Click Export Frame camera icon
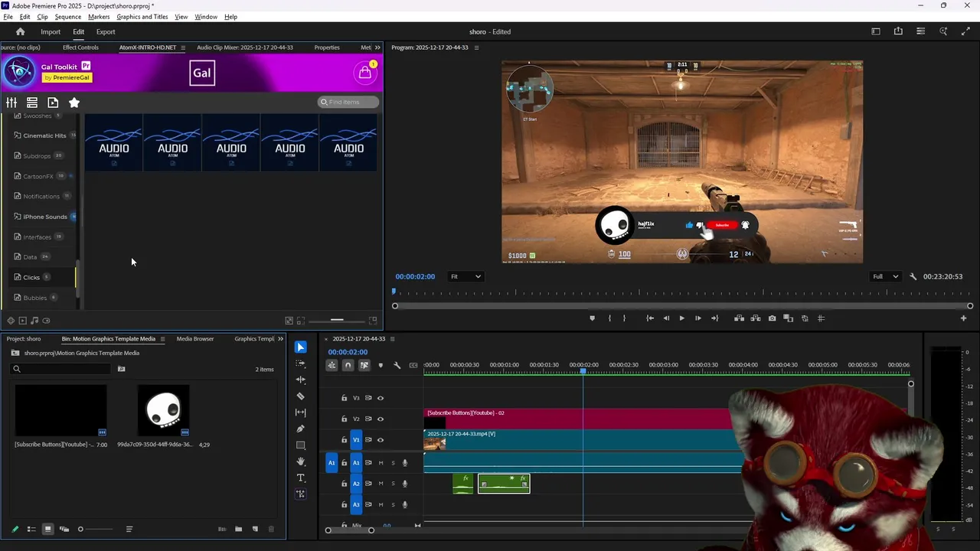Viewport: 980px width, 551px height. 772,318
